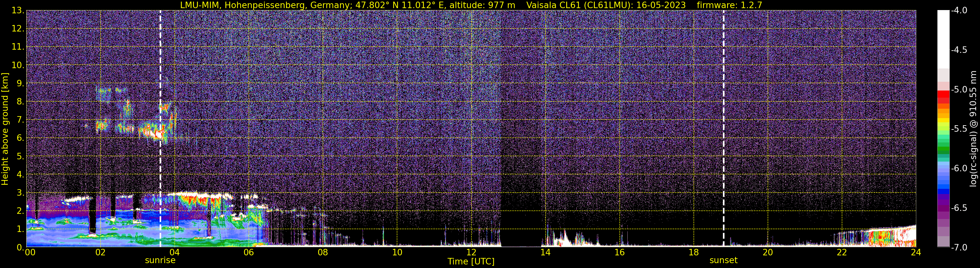Click the '5.' height tick label
This screenshot has height=268, width=980.
click(x=20, y=156)
